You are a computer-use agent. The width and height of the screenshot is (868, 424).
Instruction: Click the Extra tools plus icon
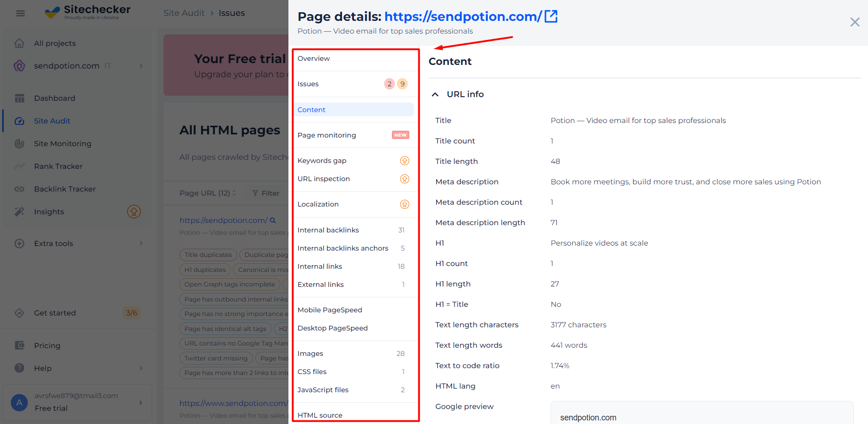point(20,243)
